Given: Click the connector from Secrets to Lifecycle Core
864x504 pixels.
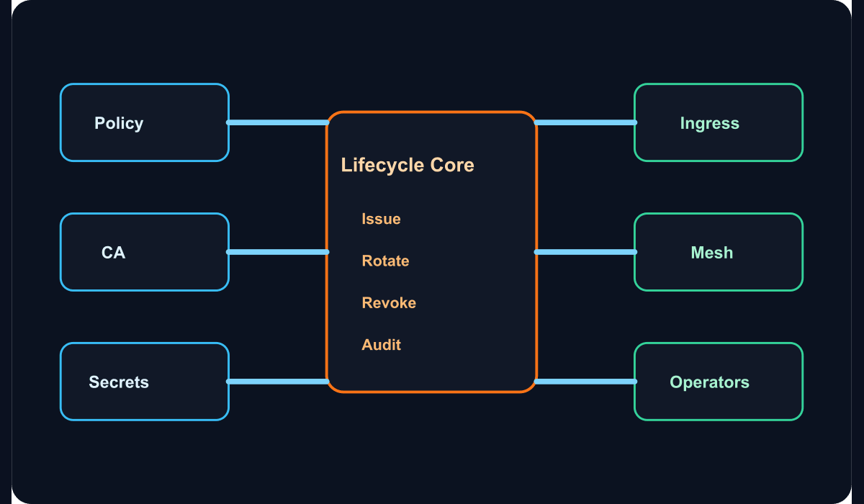Looking at the screenshot, I should coord(278,382).
